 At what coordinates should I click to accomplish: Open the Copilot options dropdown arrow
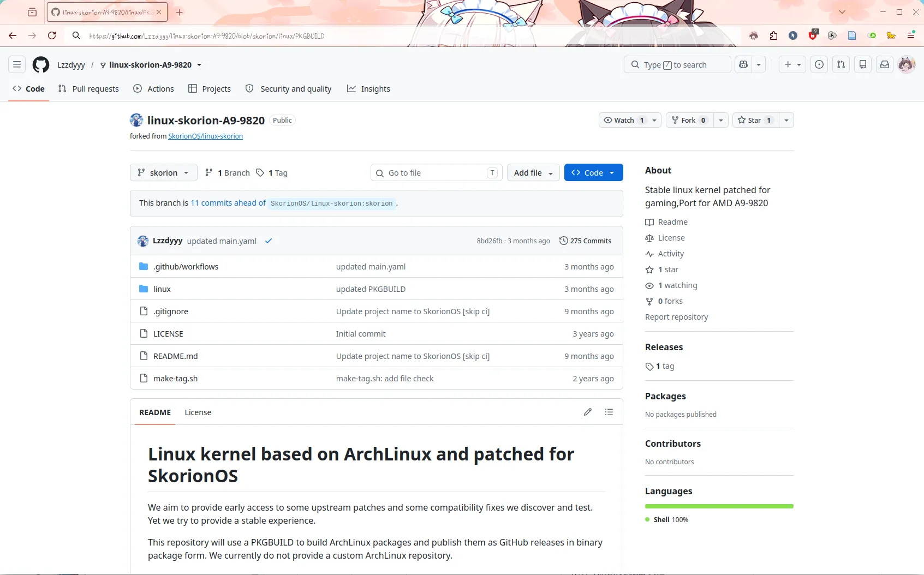coord(759,64)
